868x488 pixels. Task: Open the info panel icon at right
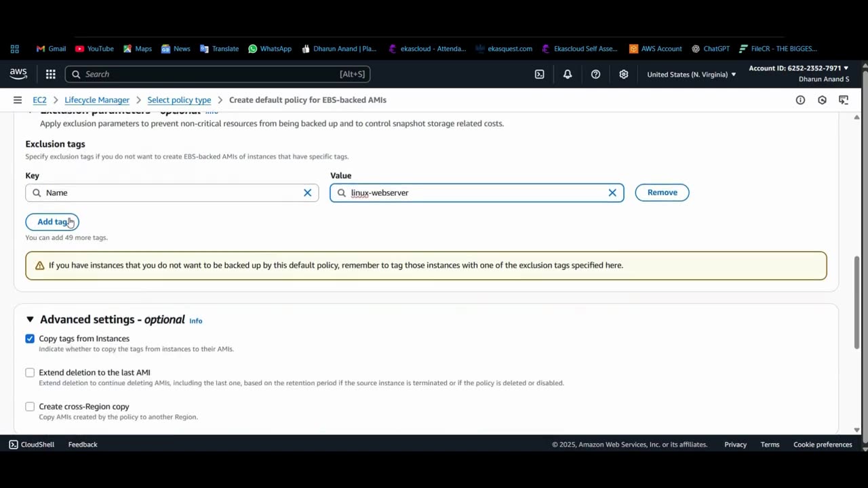click(x=800, y=100)
